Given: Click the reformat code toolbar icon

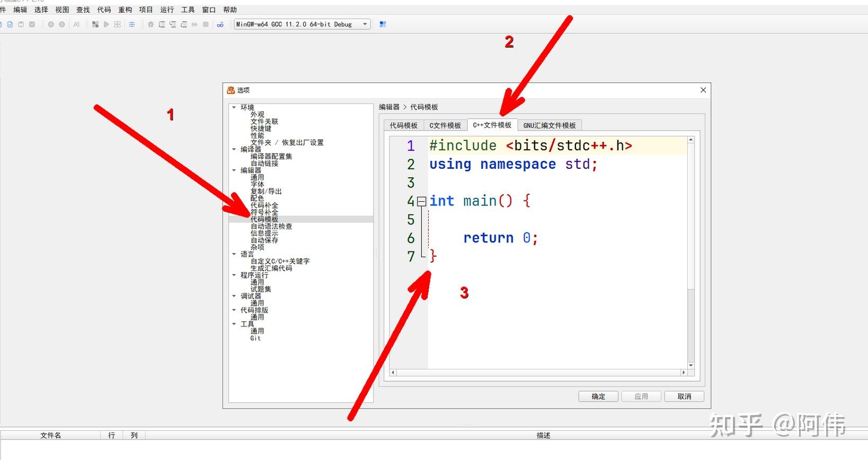Looking at the screenshot, I should [x=76, y=24].
